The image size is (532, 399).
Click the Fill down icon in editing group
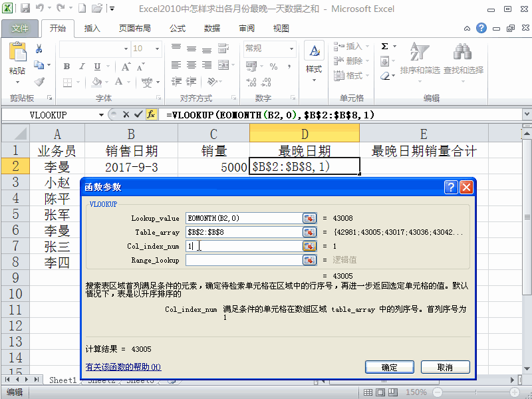[x=385, y=62]
